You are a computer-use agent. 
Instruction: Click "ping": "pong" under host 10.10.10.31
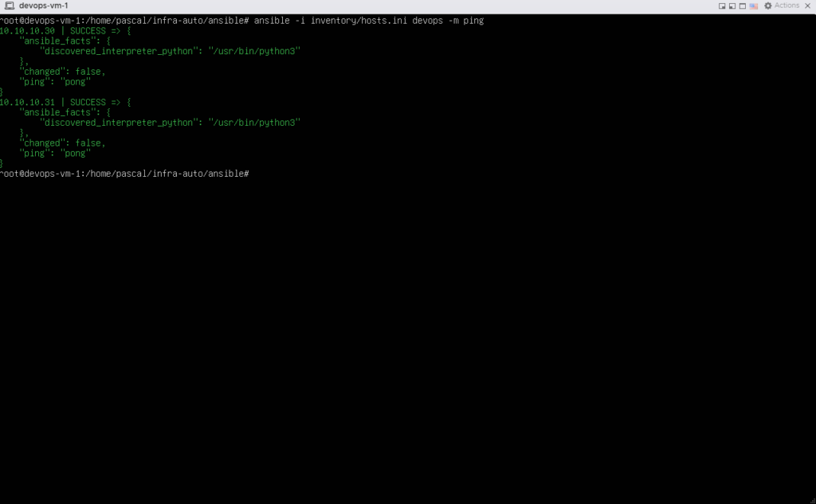pyautogui.click(x=55, y=154)
